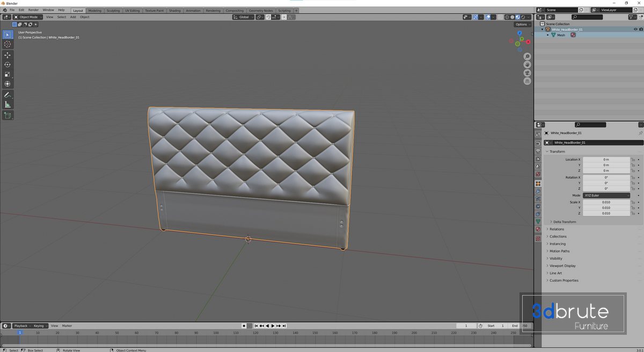Click the viewport Options button
The height and width of the screenshot is (352, 644).
pos(522,24)
